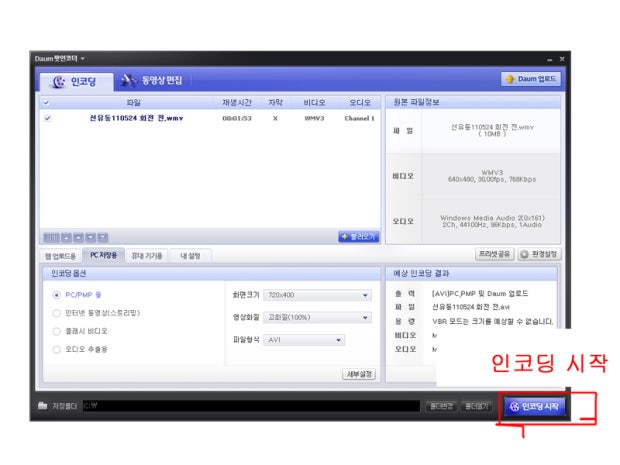Select 인터넷 동영상(스트리밍) radio option
This screenshot has width=620, height=465.
57,313
